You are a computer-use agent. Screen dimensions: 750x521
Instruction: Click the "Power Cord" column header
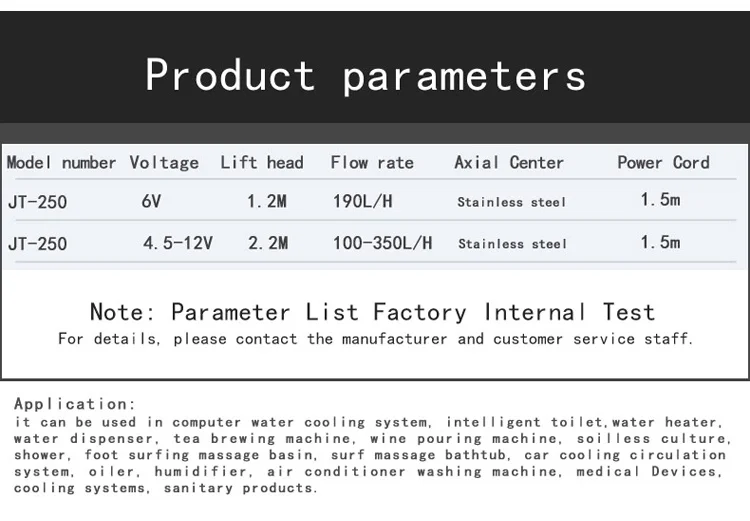(x=663, y=163)
